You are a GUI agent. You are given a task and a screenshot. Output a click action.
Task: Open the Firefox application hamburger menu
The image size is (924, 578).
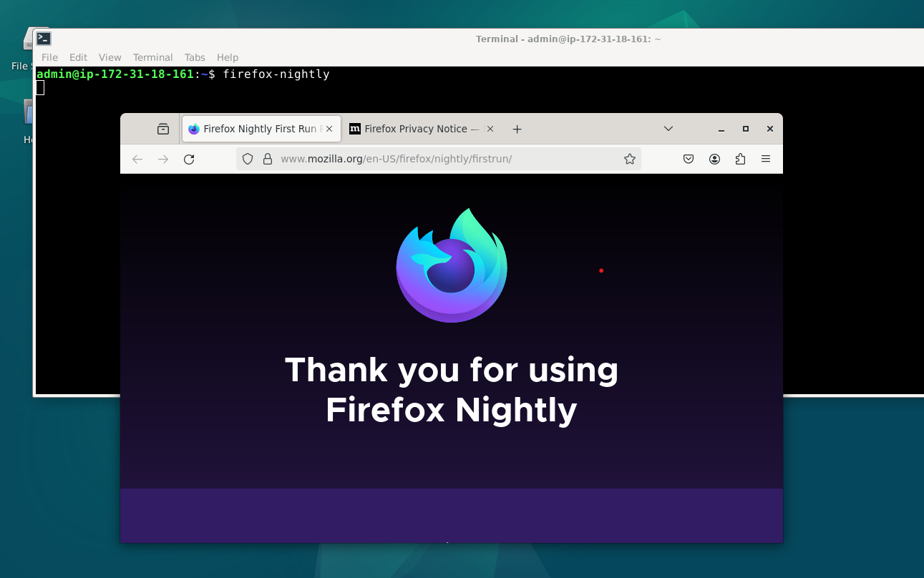pyautogui.click(x=766, y=159)
